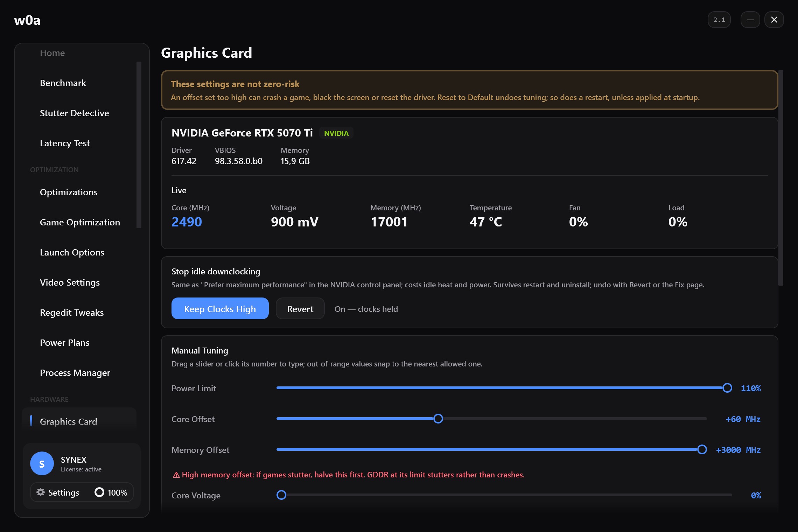Viewport: 798px width, 532px height.
Task: Open Video Settings
Action: pos(70,282)
